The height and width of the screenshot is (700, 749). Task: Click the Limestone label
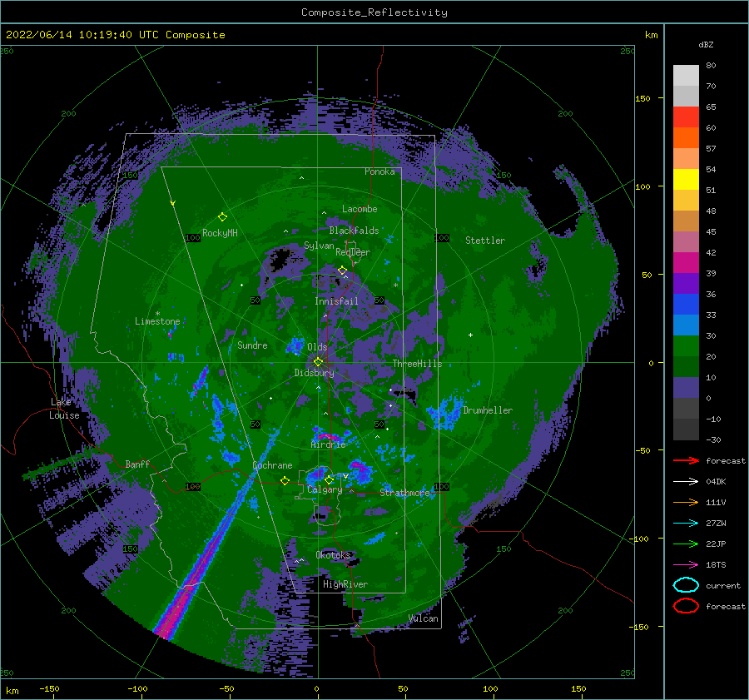click(x=157, y=321)
